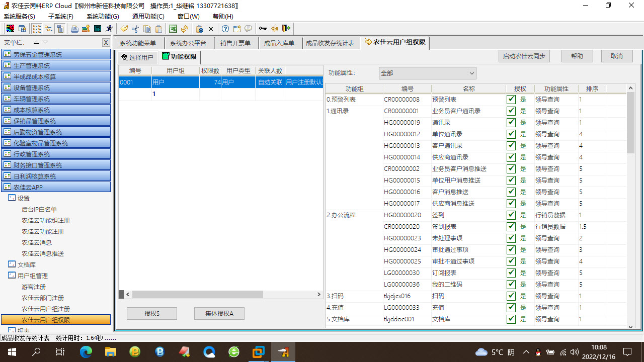Switch to the 选择用户 tab
The height and width of the screenshot is (362, 644).
pyautogui.click(x=137, y=57)
